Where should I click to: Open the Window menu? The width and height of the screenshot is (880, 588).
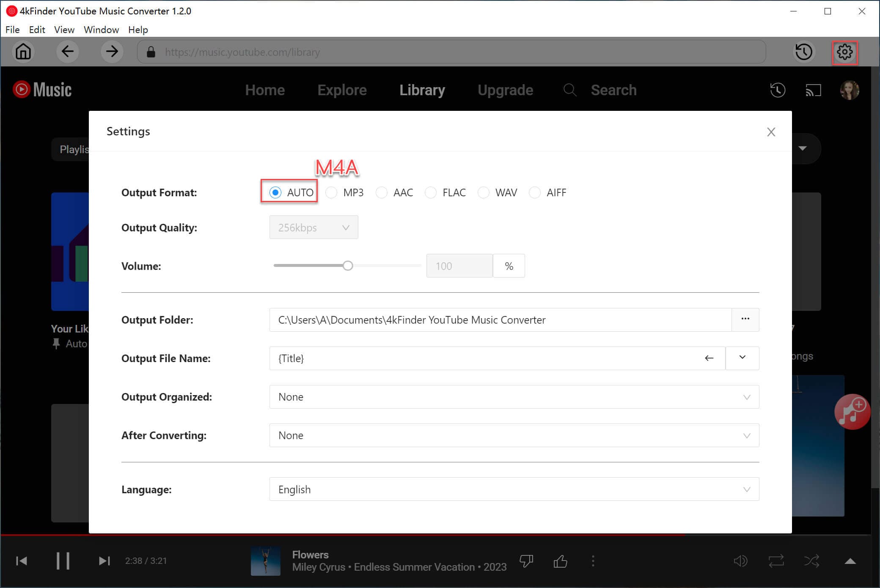pos(101,30)
